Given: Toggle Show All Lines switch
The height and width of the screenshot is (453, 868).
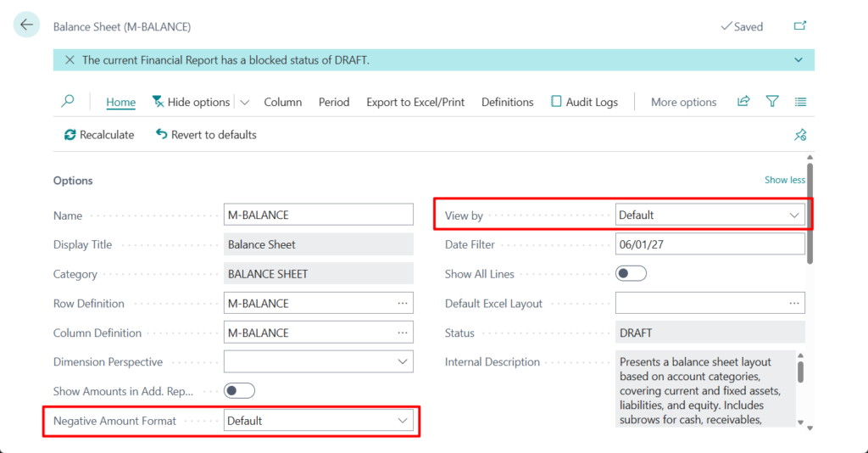Looking at the screenshot, I should [x=631, y=273].
